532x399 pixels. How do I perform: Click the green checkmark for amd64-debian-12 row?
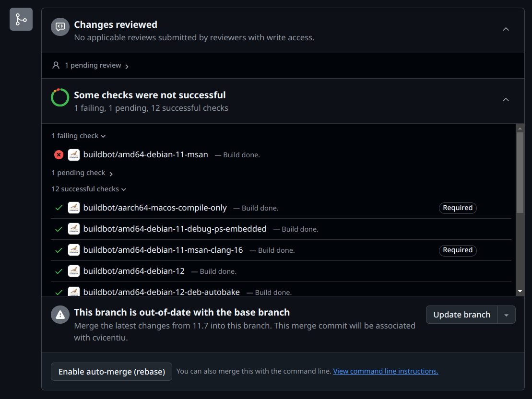59,271
